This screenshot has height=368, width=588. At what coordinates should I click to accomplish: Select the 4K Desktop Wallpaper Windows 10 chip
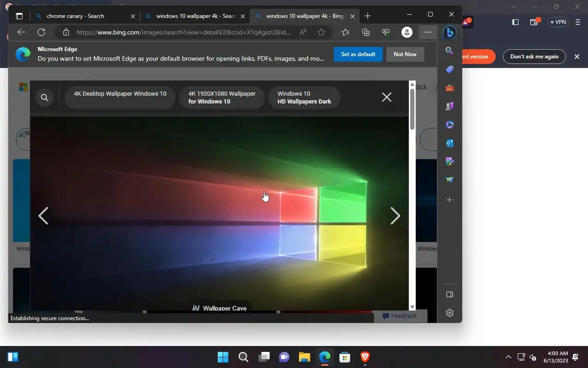120,97
